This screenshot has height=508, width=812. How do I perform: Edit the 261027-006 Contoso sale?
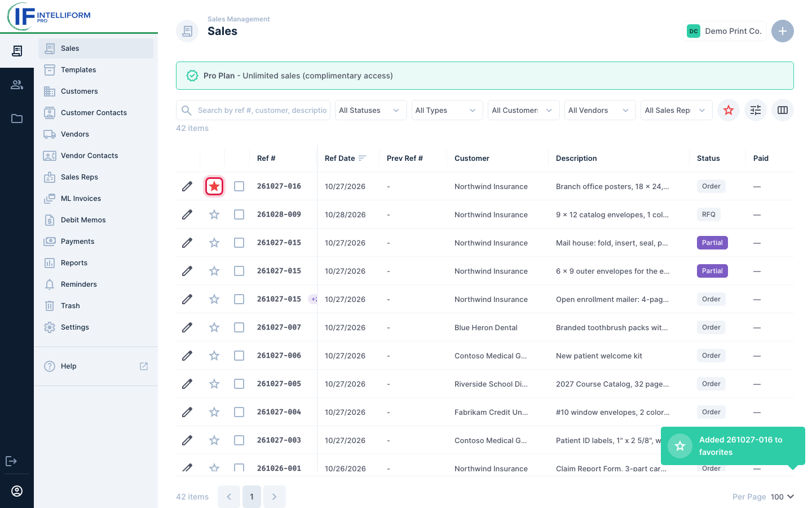coord(187,356)
